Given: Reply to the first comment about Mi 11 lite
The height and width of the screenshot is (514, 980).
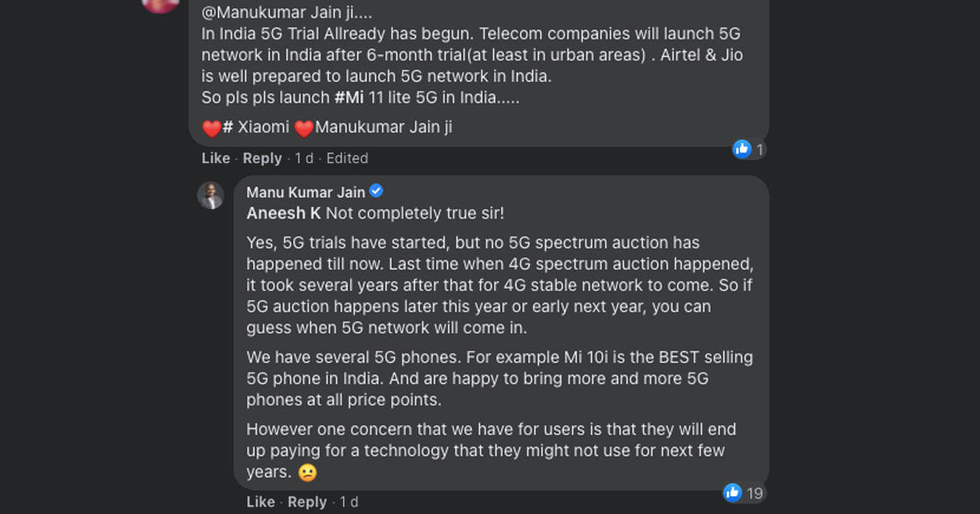Looking at the screenshot, I should pos(262,158).
